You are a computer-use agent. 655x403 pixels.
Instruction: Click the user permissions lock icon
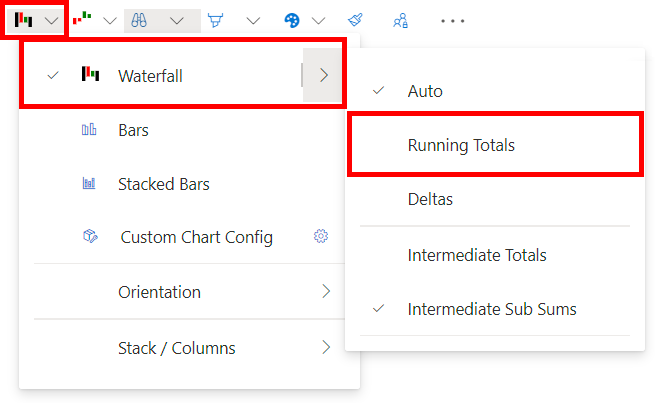click(x=401, y=20)
